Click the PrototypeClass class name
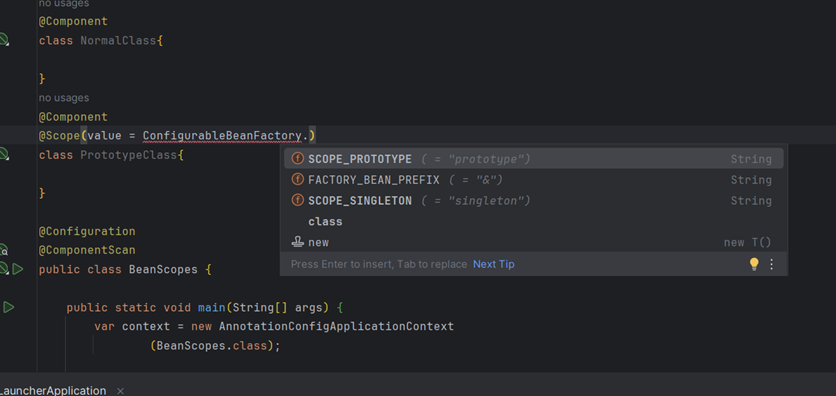 click(128, 155)
